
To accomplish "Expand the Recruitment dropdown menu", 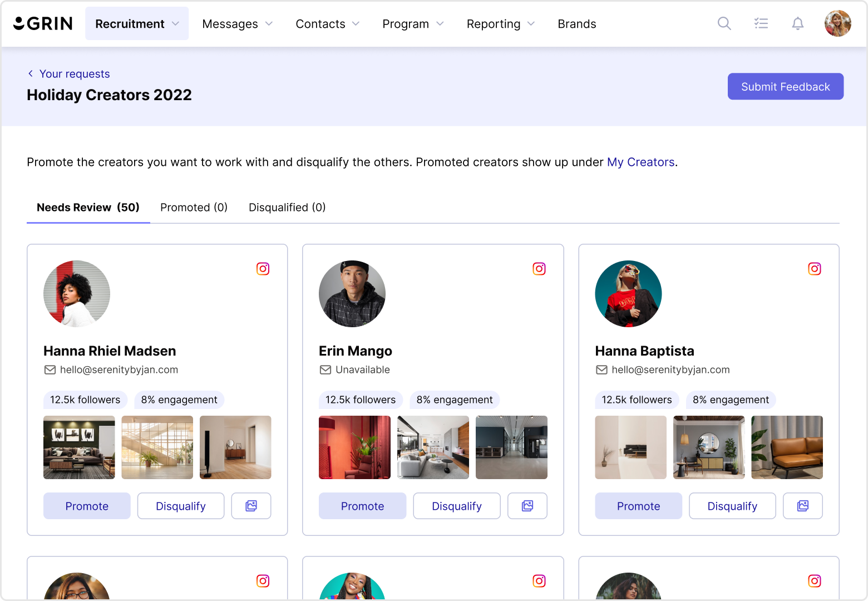I will [x=137, y=24].
